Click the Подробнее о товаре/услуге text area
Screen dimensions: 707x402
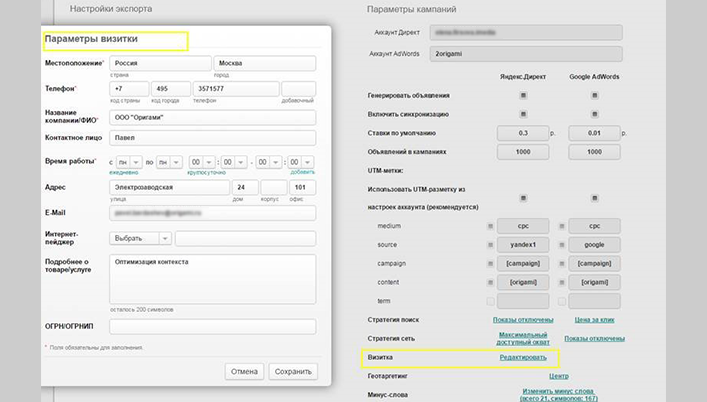tap(212, 279)
